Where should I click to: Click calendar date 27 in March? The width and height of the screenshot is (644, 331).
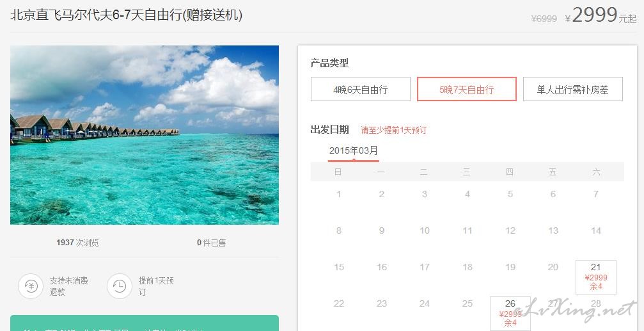pos(553,303)
